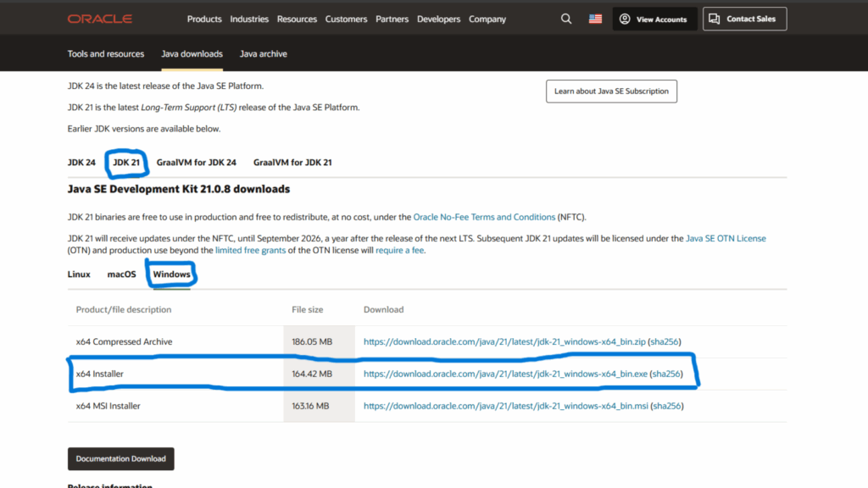Click 'x64 Installer' description text

pyautogui.click(x=100, y=374)
